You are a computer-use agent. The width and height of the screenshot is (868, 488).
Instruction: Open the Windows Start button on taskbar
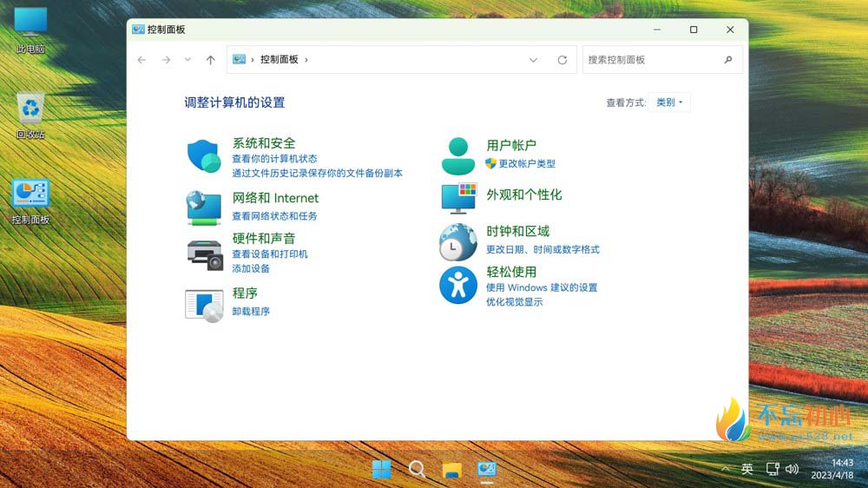pos(382,470)
